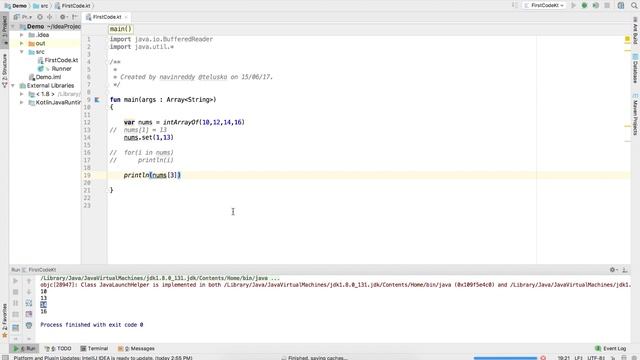Open Project panel gear settings
The height and width of the screenshot is (360, 640).
click(63, 17)
